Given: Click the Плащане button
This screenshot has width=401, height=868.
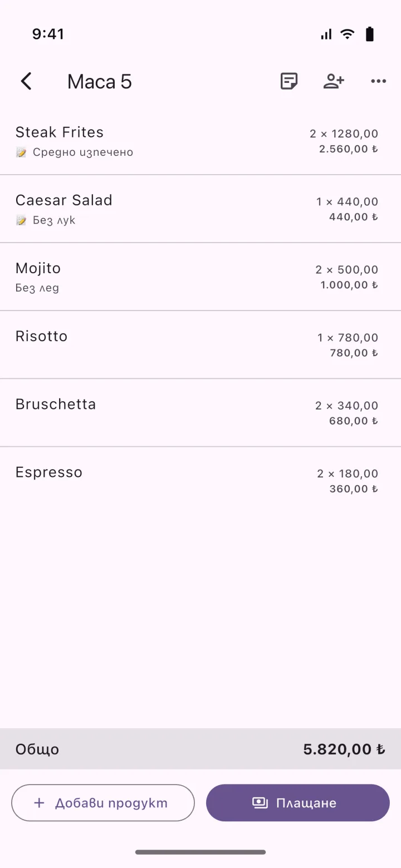Looking at the screenshot, I should point(298,802).
